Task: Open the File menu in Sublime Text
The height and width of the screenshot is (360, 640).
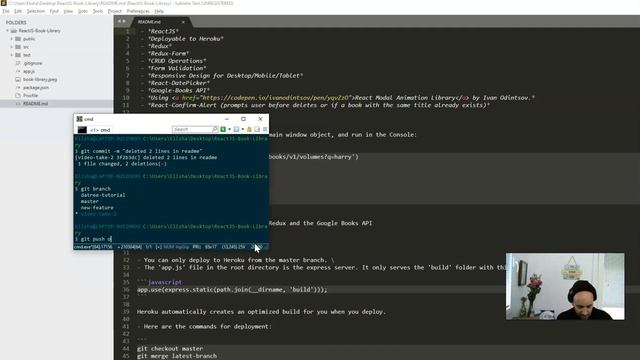Action: click(6, 11)
